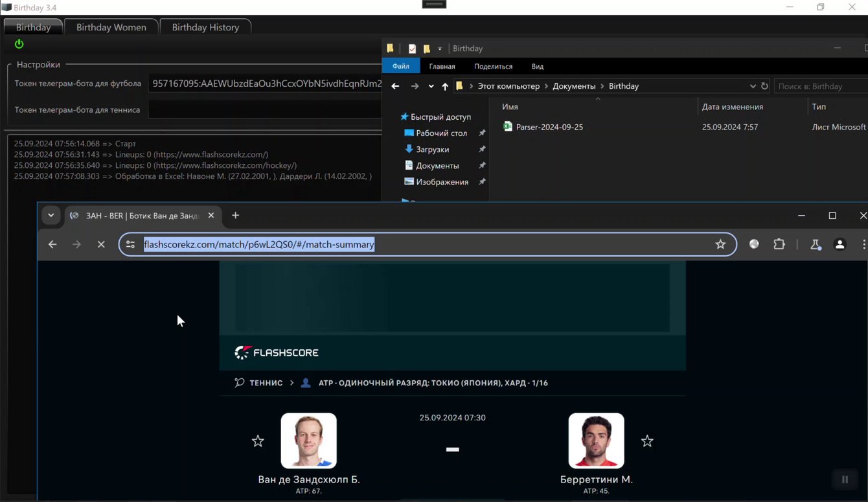Stop loading the page in Chrome
Image resolution: width=868 pixels, height=502 pixels.
(x=101, y=244)
